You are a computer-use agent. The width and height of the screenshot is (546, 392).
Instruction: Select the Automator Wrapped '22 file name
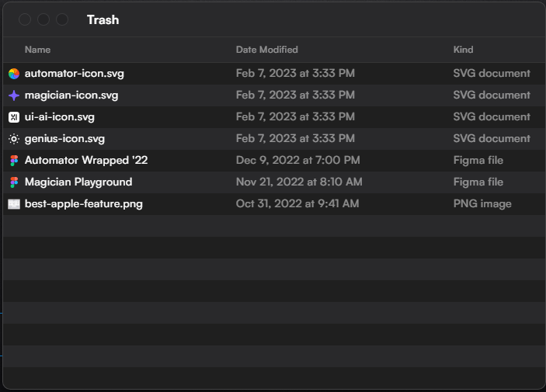coord(86,160)
